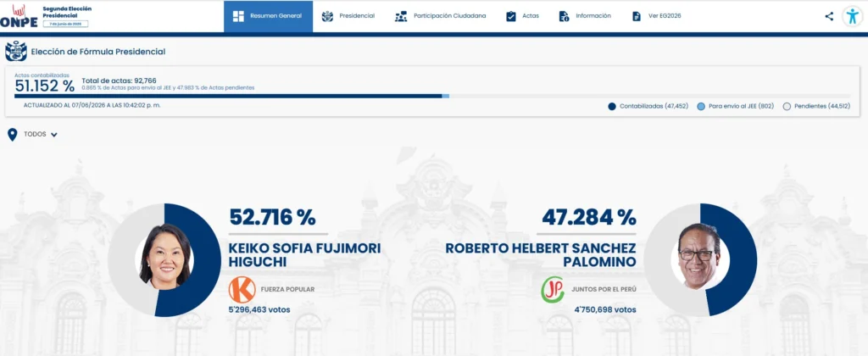The image size is (868, 356).
Task: Click the 7 de junio de 2026 date badge
Action: 65,25
